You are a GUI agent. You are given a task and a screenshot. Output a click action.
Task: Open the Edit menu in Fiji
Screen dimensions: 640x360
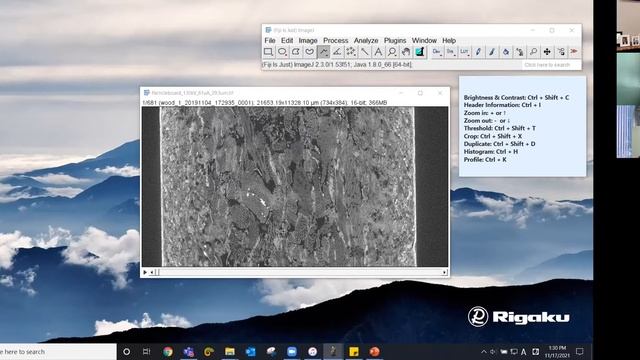pos(287,40)
